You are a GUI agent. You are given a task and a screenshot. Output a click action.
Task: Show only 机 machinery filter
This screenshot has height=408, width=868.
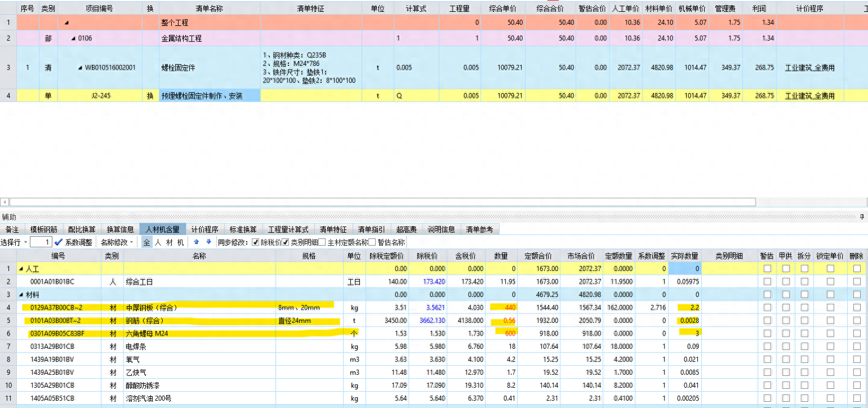(x=180, y=242)
